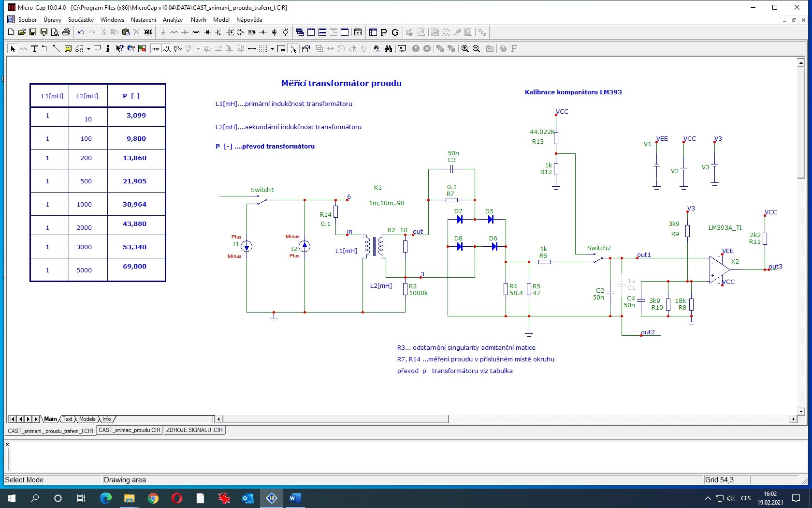Insert a resistor component from toolbar

[174, 32]
